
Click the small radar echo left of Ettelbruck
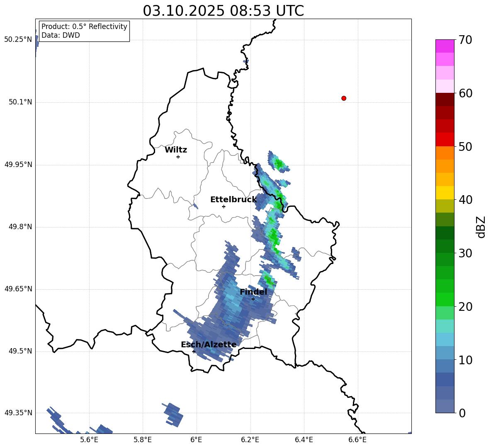[x=195, y=206]
